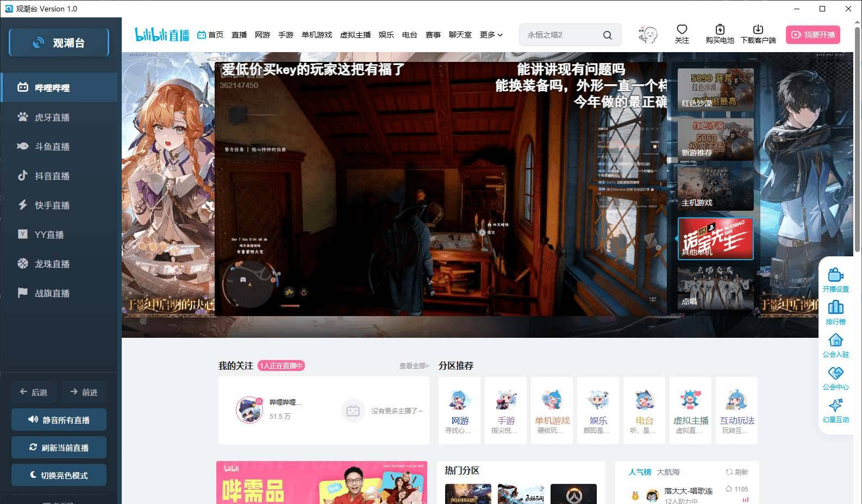Switch to the 人气榜 tab

click(640, 472)
